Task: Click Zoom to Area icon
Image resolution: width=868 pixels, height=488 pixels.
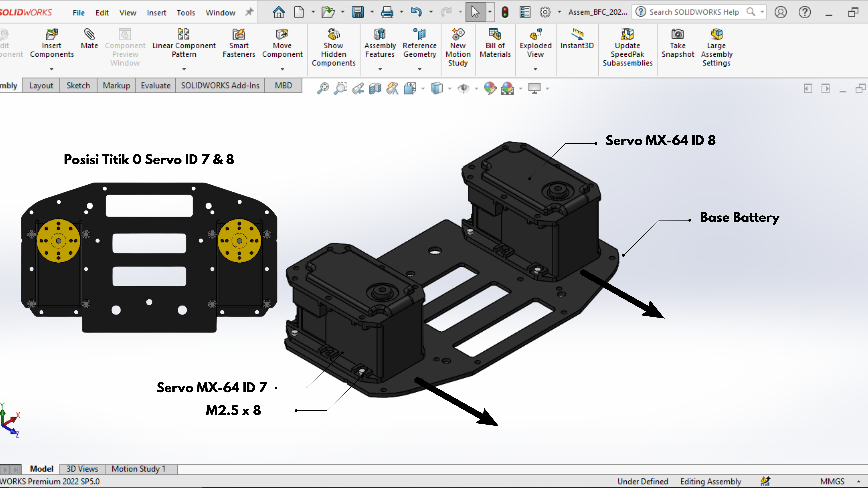Action: click(x=340, y=89)
